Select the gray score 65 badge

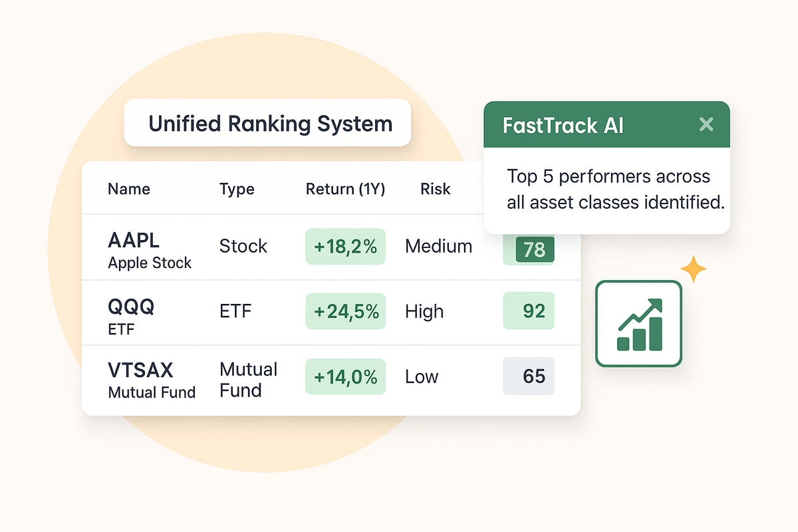529,376
